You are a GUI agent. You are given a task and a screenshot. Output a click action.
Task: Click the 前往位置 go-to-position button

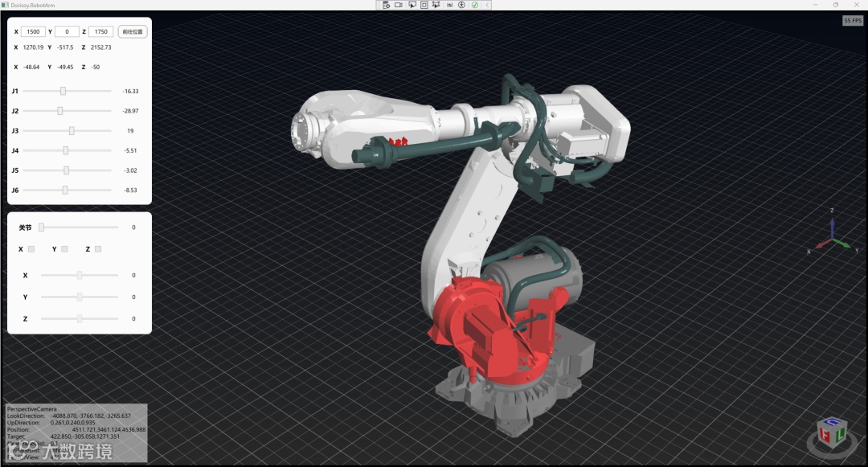[x=133, y=31]
